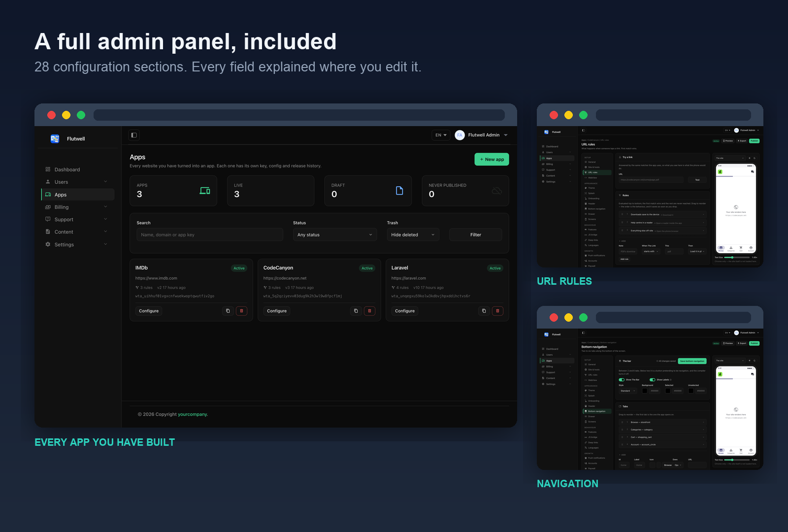Open the EN language dropdown in Apps window
788x532 pixels.
[x=441, y=135]
